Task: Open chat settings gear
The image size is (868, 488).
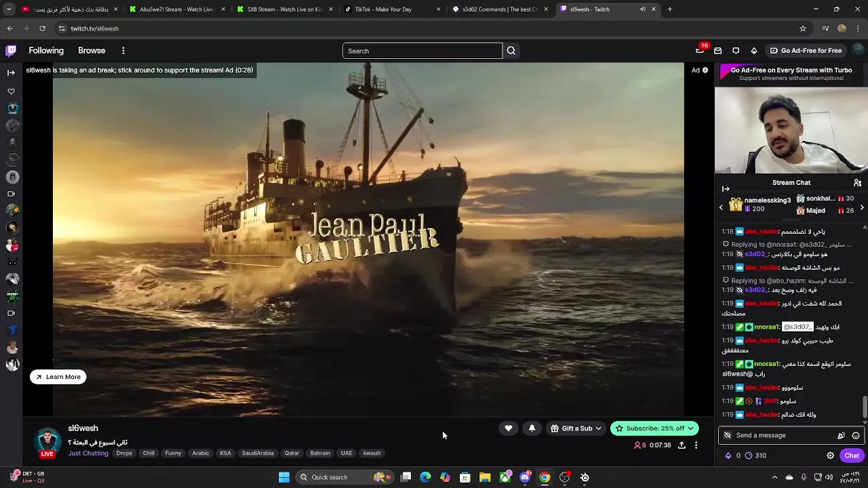Action: coord(830,455)
